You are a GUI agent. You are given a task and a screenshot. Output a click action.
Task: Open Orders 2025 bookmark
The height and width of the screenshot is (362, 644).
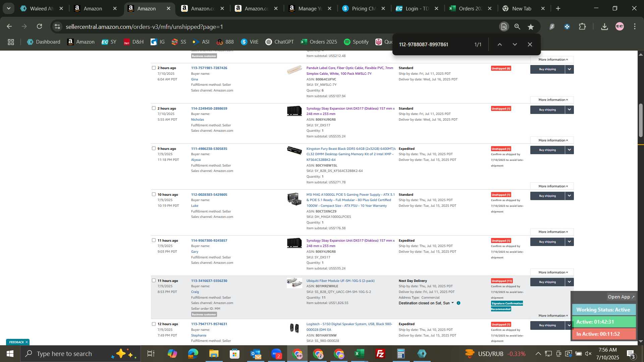tap(319, 42)
